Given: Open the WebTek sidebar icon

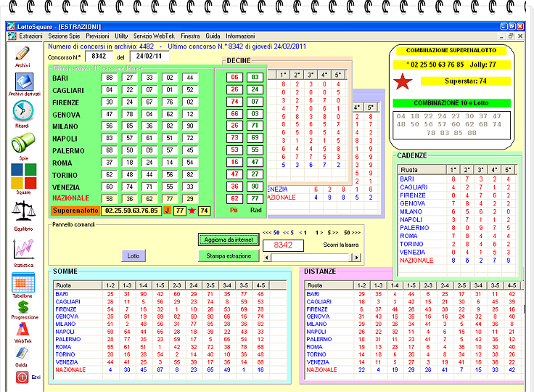Looking at the screenshot, I should pos(22,330).
